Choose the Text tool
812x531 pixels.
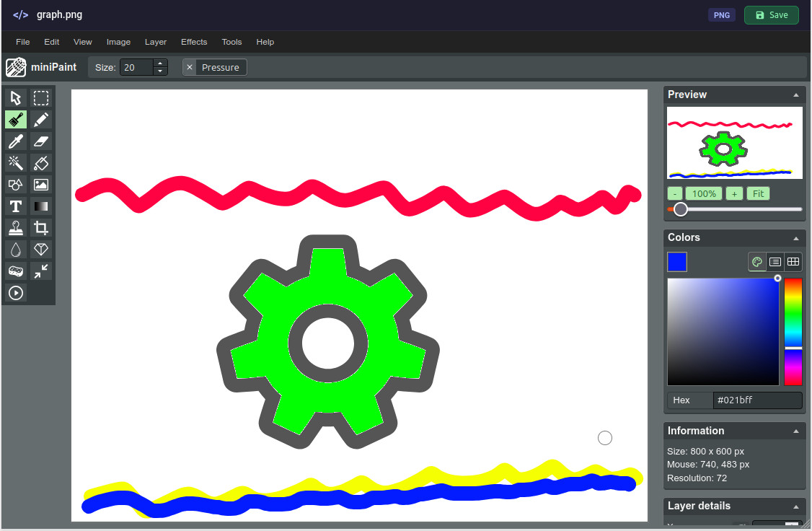pyautogui.click(x=16, y=207)
